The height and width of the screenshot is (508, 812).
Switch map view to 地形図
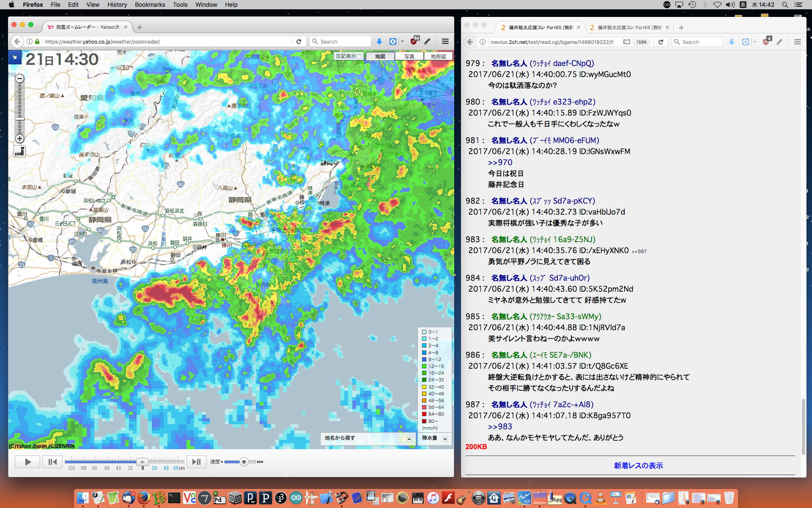pyautogui.click(x=438, y=56)
